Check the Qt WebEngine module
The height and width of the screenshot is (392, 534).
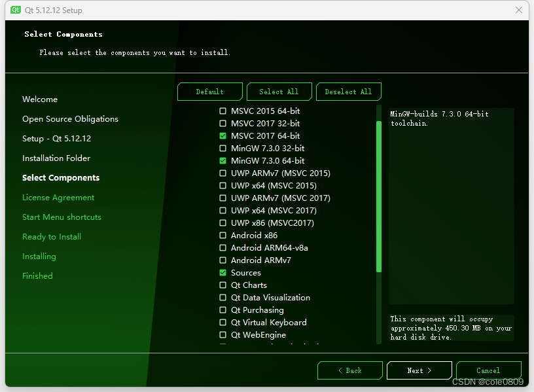coord(222,334)
